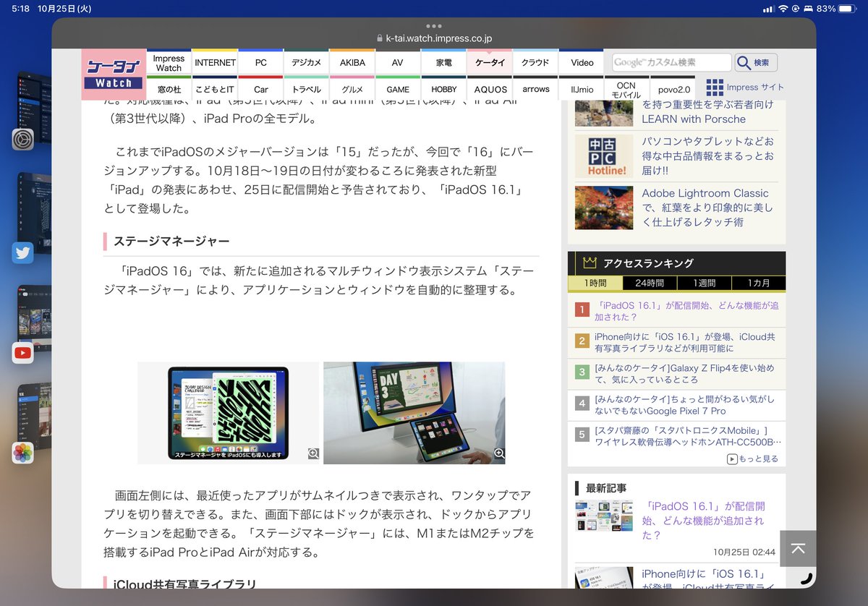The width and height of the screenshot is (868, 606).
Task: Open the AKIBA tab
Action: click(x=352, y=62)
